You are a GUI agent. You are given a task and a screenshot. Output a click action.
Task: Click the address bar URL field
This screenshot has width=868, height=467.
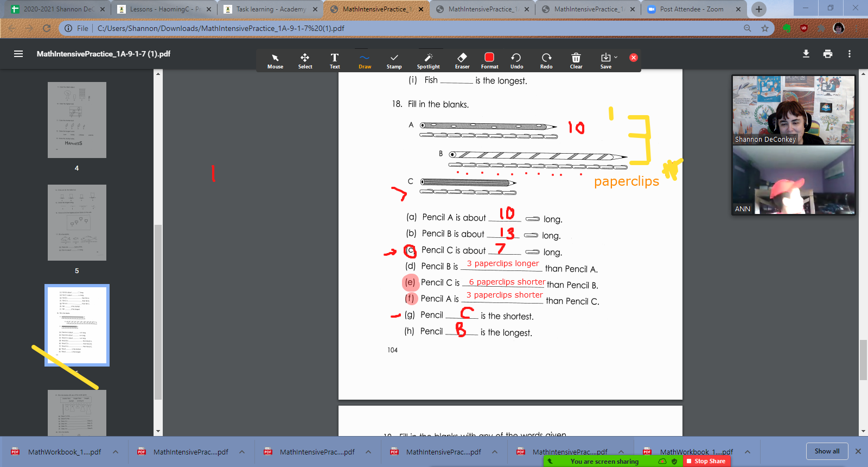pos(418,28)
